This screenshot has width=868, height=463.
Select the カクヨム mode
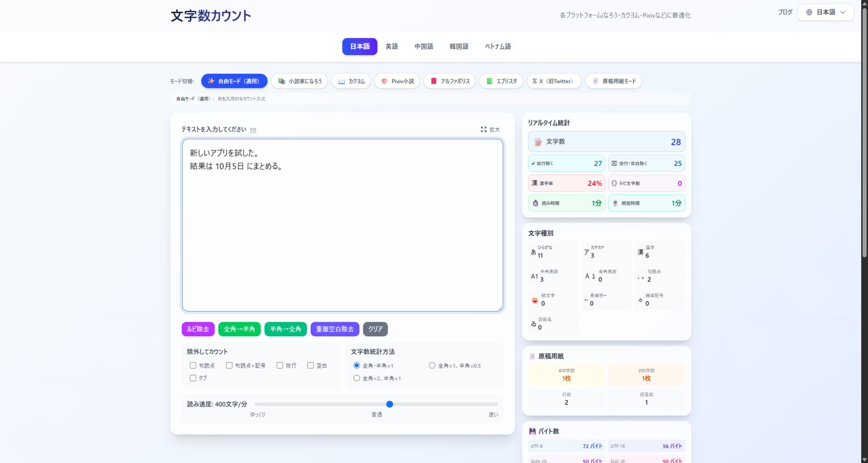tap(351, 81)
